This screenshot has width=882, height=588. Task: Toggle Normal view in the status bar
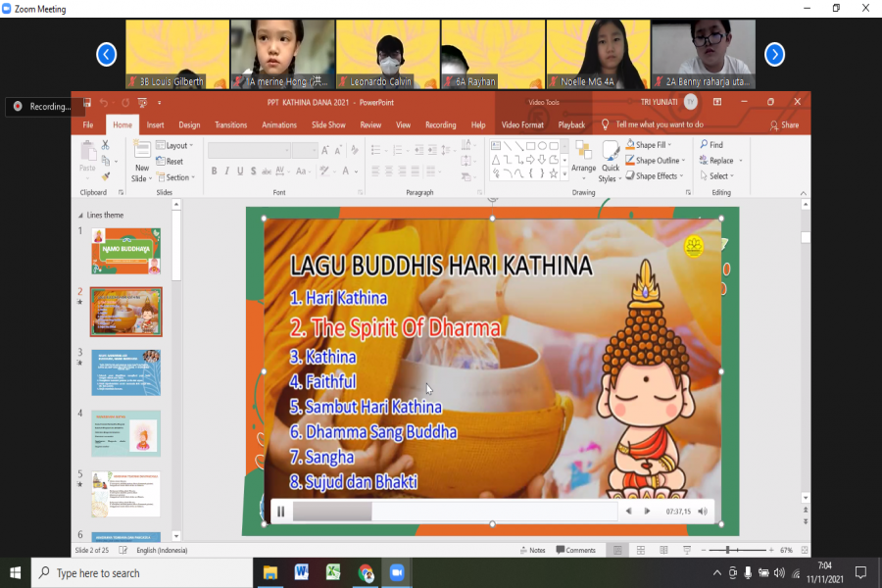617,550
